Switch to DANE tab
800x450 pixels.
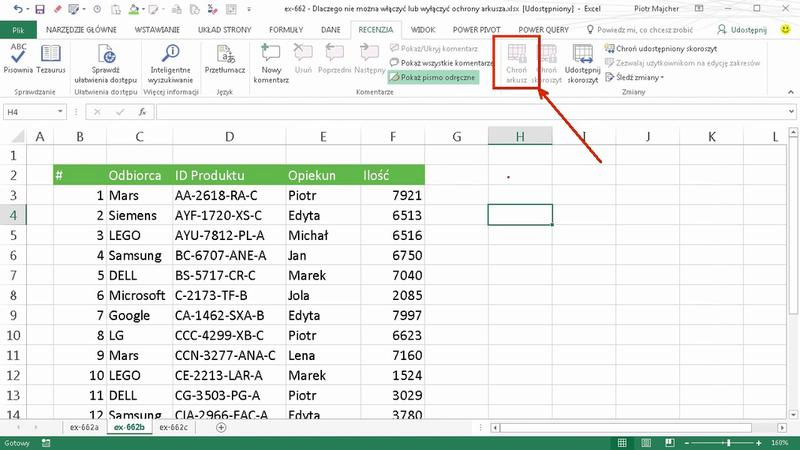331,30
